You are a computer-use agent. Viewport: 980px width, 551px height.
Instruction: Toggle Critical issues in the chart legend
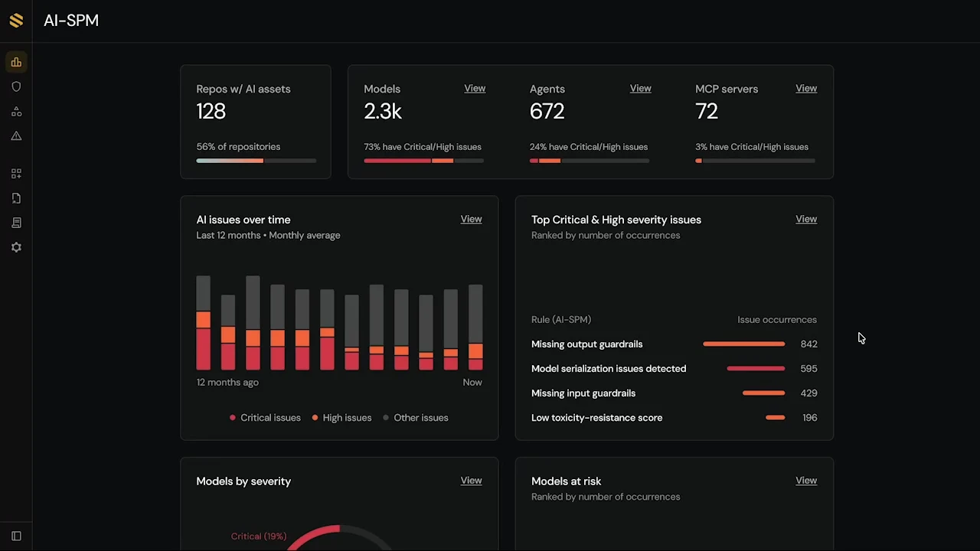265,418
